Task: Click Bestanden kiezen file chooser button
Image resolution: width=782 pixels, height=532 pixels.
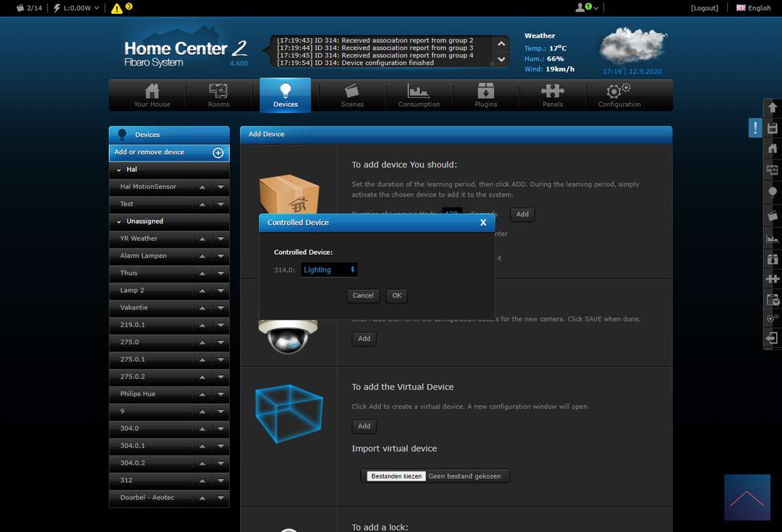Action: [396, 476]
